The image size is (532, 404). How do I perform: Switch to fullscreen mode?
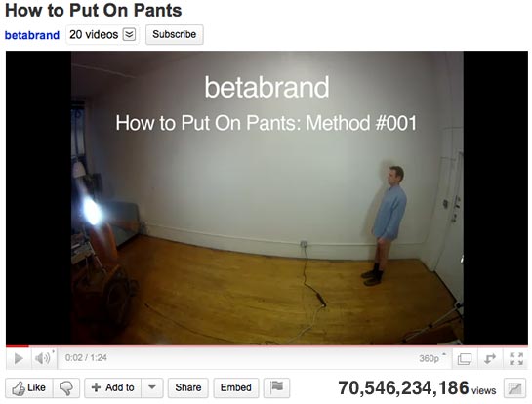click(x=515, y=358)
